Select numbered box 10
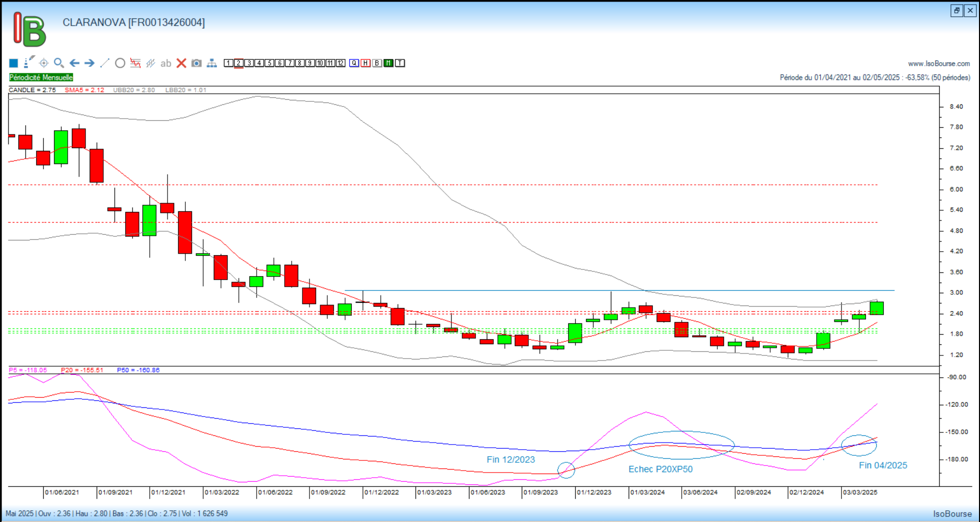Image resolution: width=980 pixels, height=522 pixels. click(x=320, y=63)
